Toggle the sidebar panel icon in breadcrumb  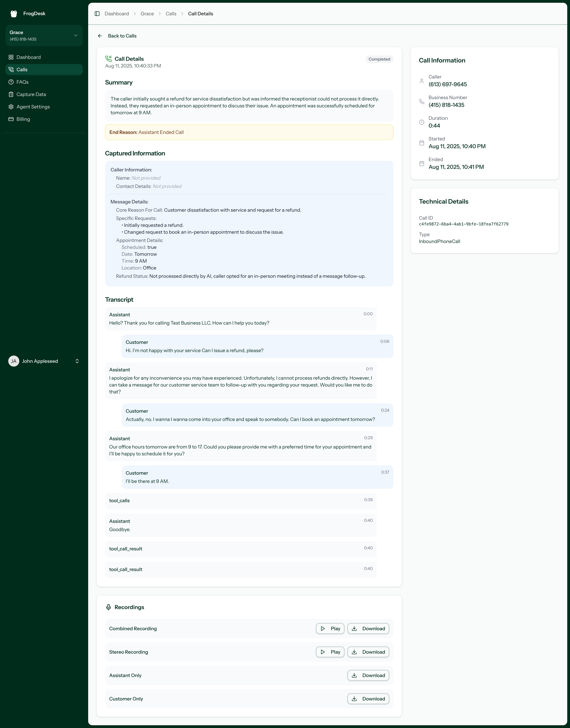tap(97, 14)
